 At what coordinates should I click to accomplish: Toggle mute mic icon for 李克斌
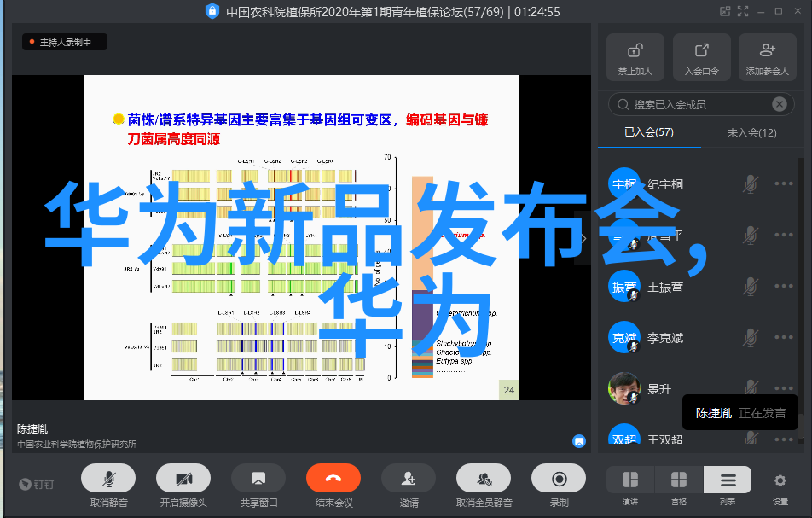[x=751, y=338]
